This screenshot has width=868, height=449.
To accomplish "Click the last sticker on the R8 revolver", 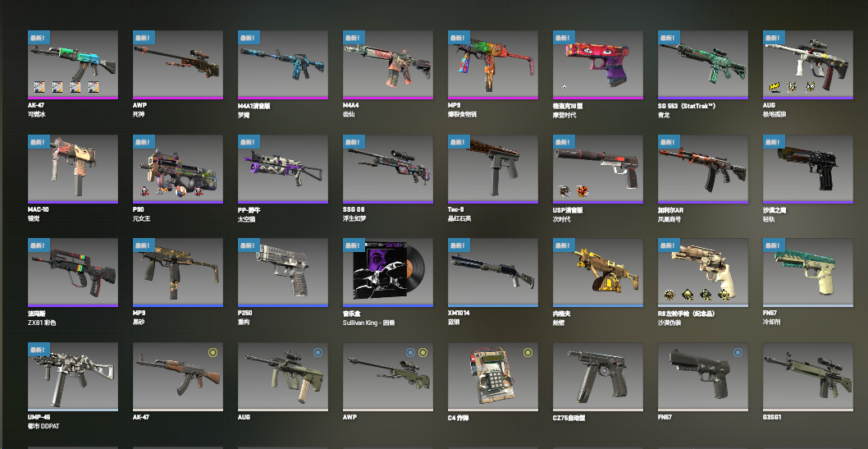I will 724,295.
